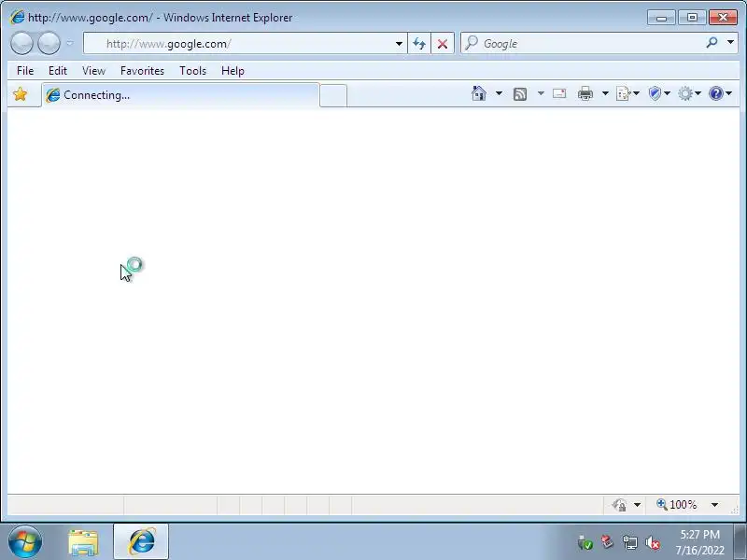Click the Internet Explorer title bar icon
The image size is (747, 560).
click(x=17, y=17)
